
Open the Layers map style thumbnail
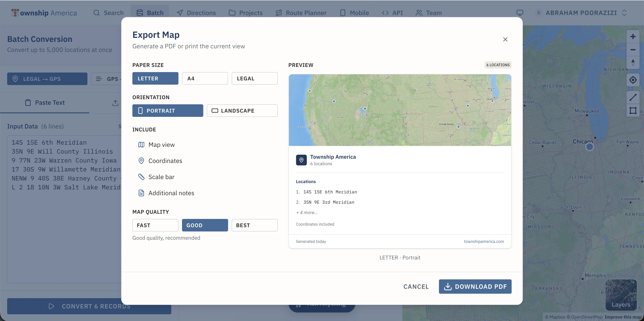621,295
